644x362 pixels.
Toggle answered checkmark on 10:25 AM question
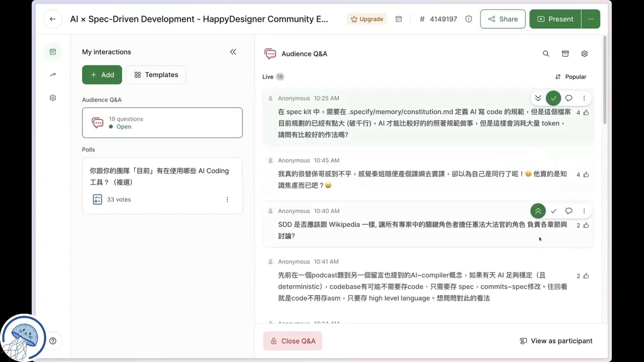click(553, 98)
